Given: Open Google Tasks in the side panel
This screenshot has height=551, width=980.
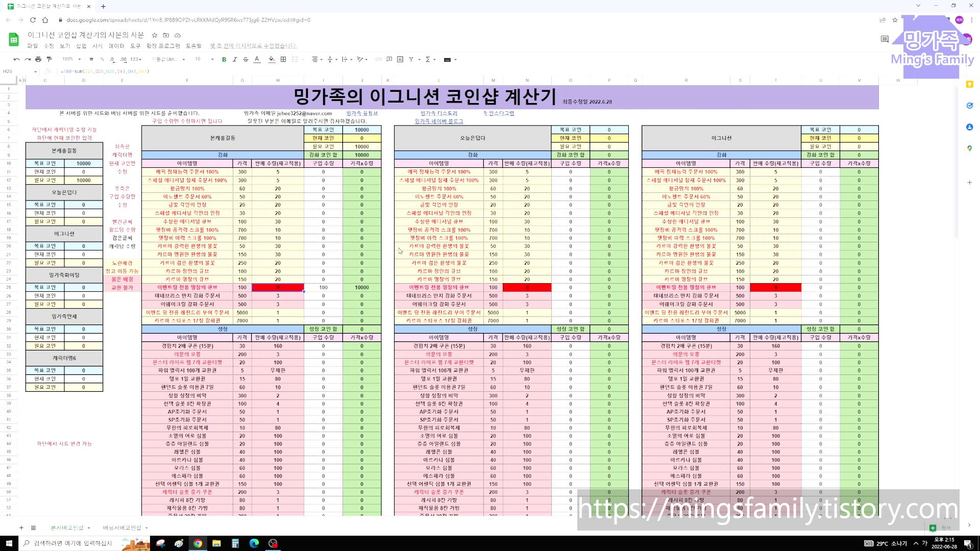Looking at the screenshot, I should click(x=969, y=106).
